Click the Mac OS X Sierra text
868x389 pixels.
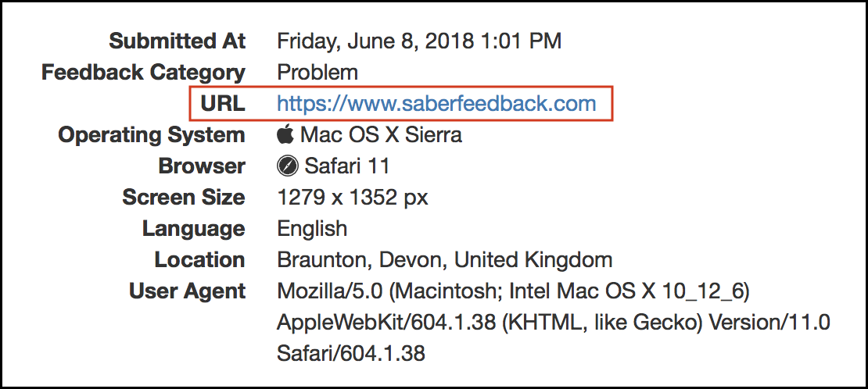point(381,134)
